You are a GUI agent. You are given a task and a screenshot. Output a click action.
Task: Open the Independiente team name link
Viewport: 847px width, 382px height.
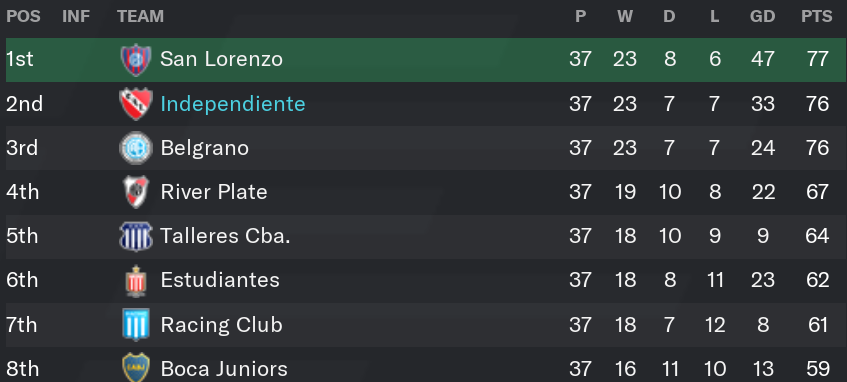[x=233, y=104]
